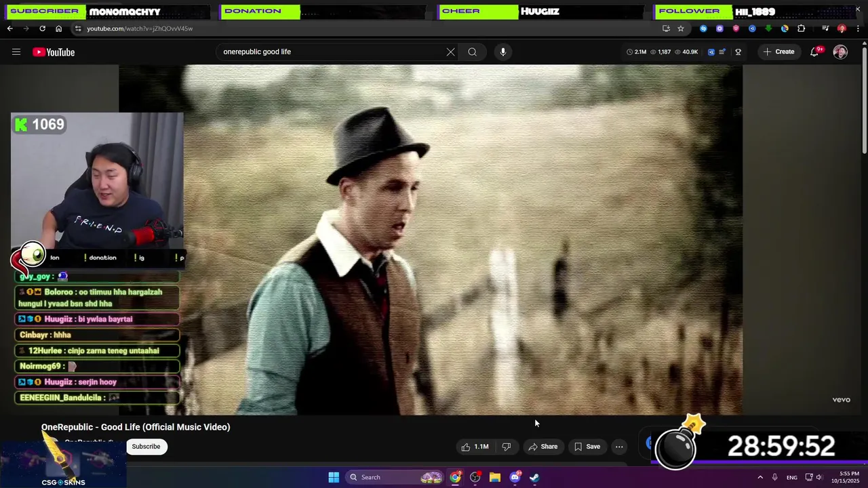Screen dimensions: 868x488
Task: Go to browser home page
Action: coord(58,28)
